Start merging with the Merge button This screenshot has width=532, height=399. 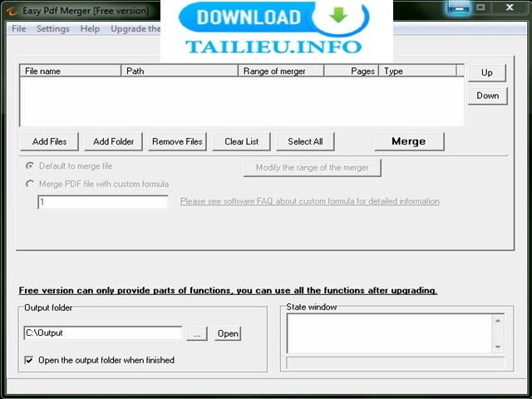409,141
